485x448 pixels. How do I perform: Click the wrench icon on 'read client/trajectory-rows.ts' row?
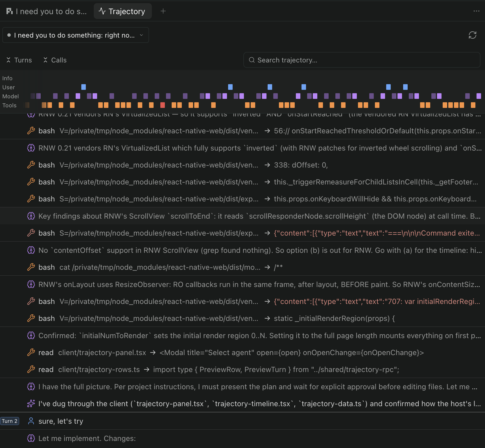point(31,369)
